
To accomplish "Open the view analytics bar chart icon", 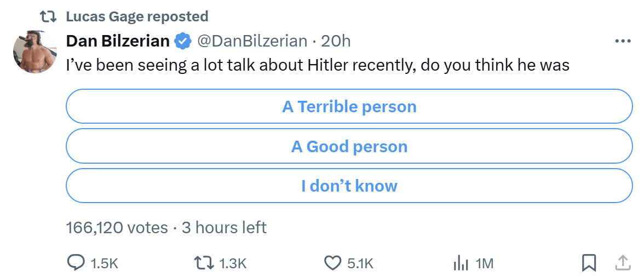I will point(461,263).
